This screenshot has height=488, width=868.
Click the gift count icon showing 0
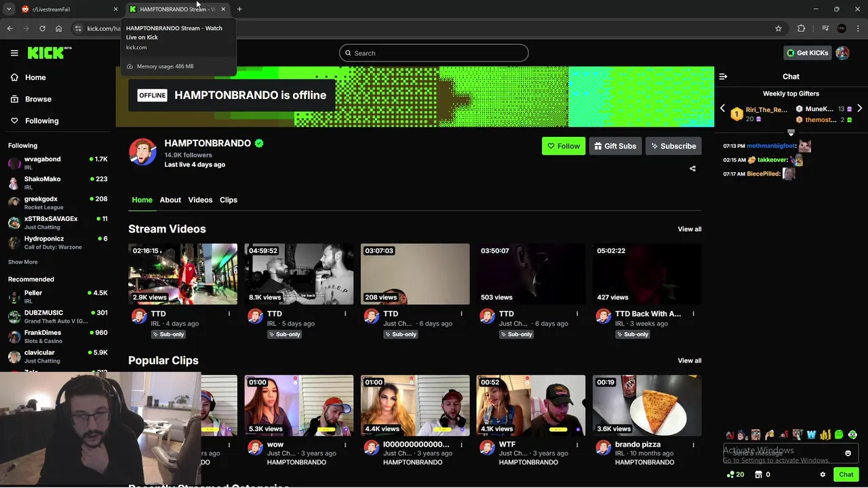tap(762, 474)
